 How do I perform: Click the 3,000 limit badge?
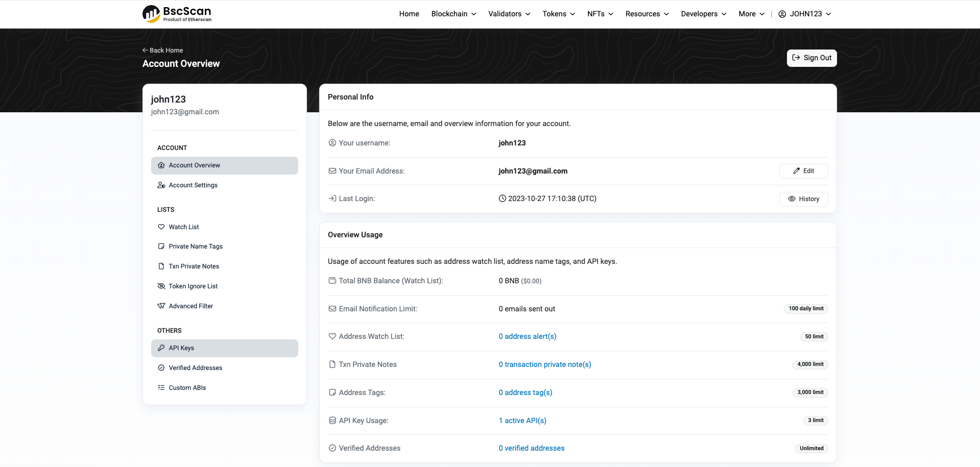click(x=810, y=392)
